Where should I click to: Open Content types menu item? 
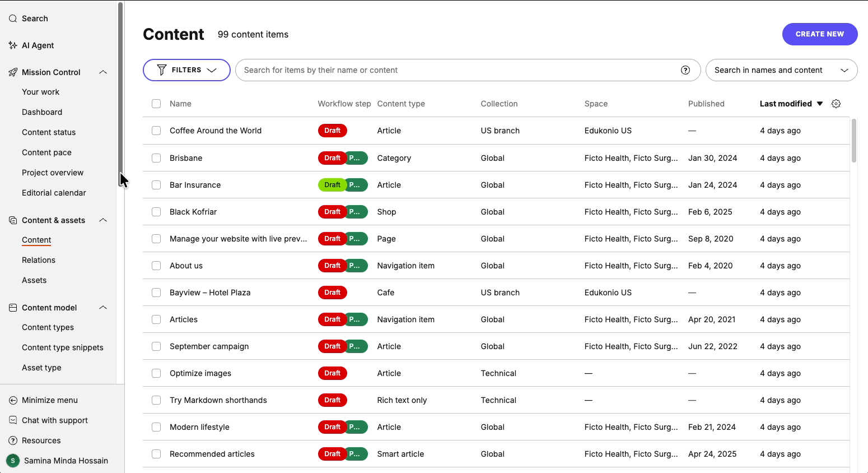coord(48,327)
